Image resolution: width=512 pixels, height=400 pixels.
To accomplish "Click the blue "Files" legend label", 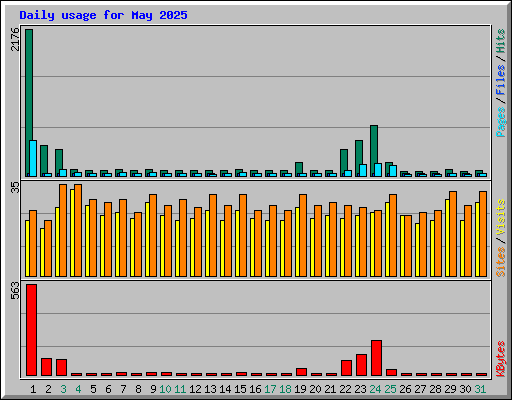I will (500, 80).
